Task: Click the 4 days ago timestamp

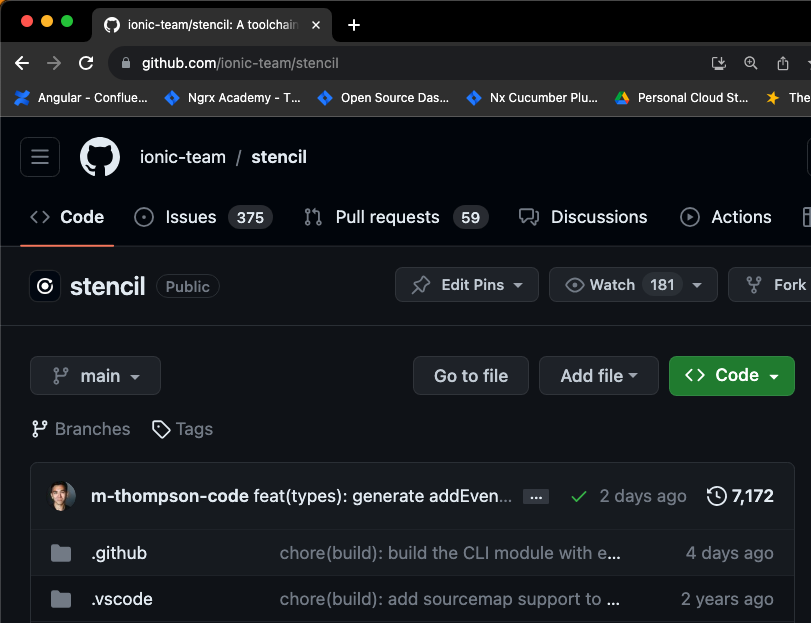Action: click(730, 553)
